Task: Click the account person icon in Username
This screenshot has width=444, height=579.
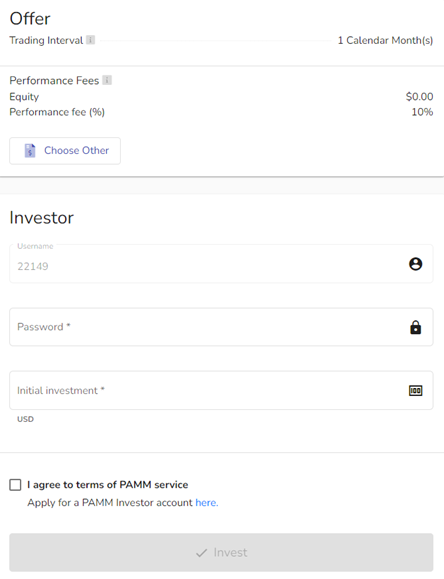Action: coord(416,264)
